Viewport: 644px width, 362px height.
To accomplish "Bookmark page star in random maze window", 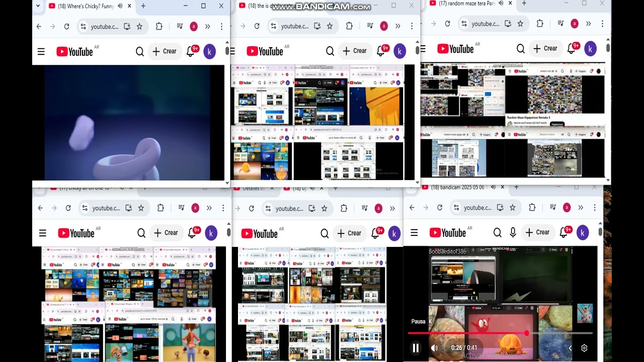I will pyautogui.click(x=520, y=24).
